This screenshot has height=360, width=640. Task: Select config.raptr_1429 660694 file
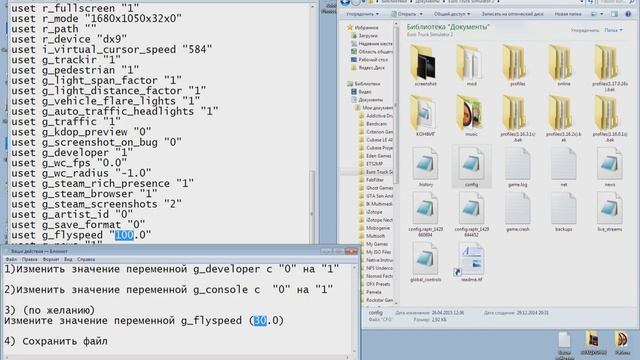pos(425,215)
